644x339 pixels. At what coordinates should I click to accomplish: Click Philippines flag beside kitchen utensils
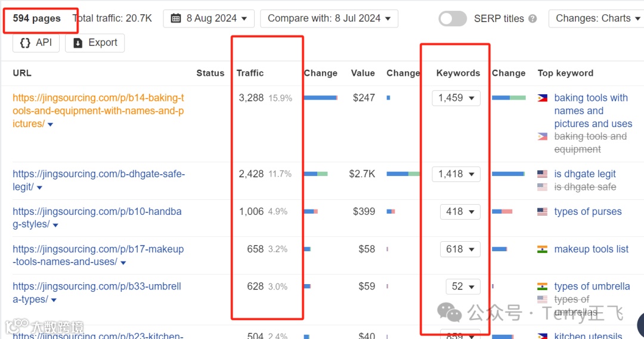542,336
